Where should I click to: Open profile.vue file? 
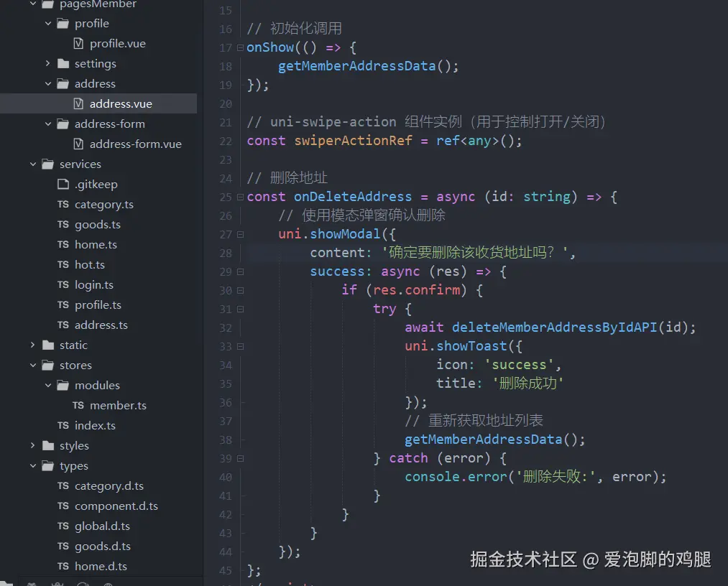pyautogui.click(x=117, y=44)
